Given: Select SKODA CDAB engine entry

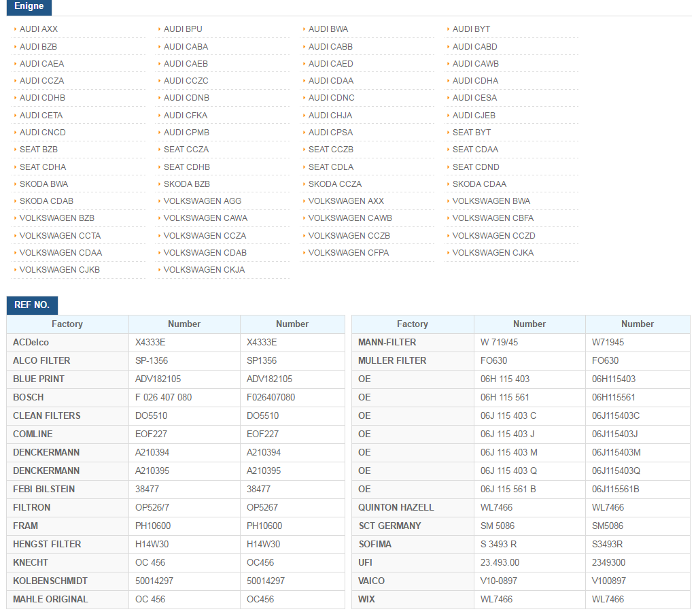Looking at the screenshot, I should tap(46, 201).
